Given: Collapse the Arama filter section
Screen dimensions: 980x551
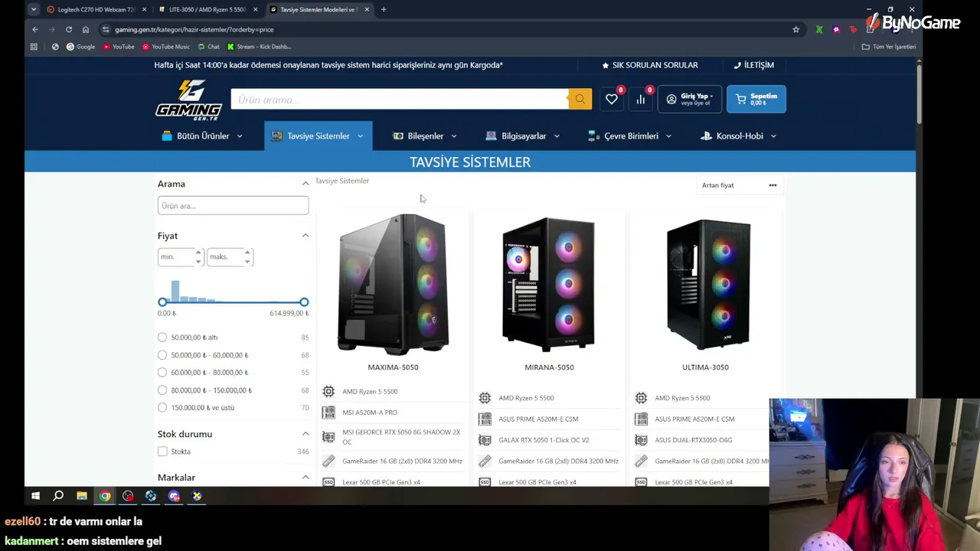Looking at the screenshot, I should pos(305,184).
